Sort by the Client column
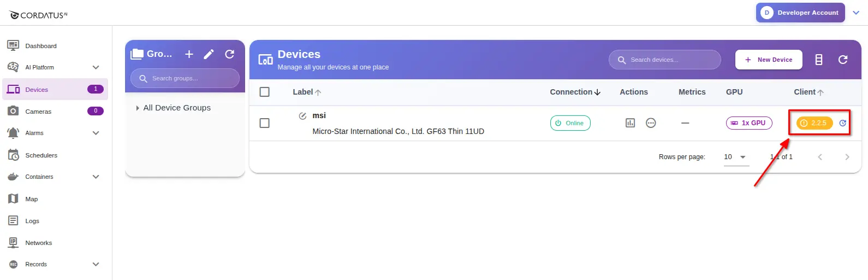 click(x=808, y=92)
